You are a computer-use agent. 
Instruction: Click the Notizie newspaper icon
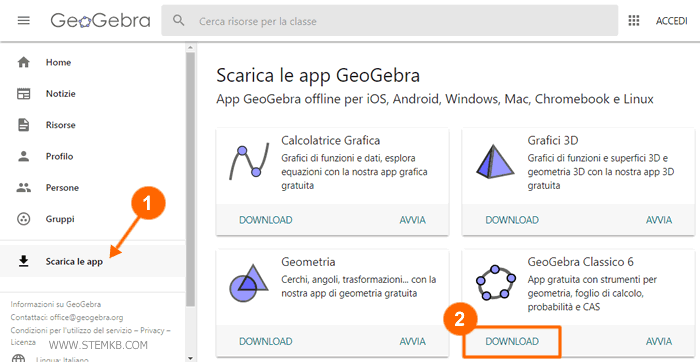23,94
